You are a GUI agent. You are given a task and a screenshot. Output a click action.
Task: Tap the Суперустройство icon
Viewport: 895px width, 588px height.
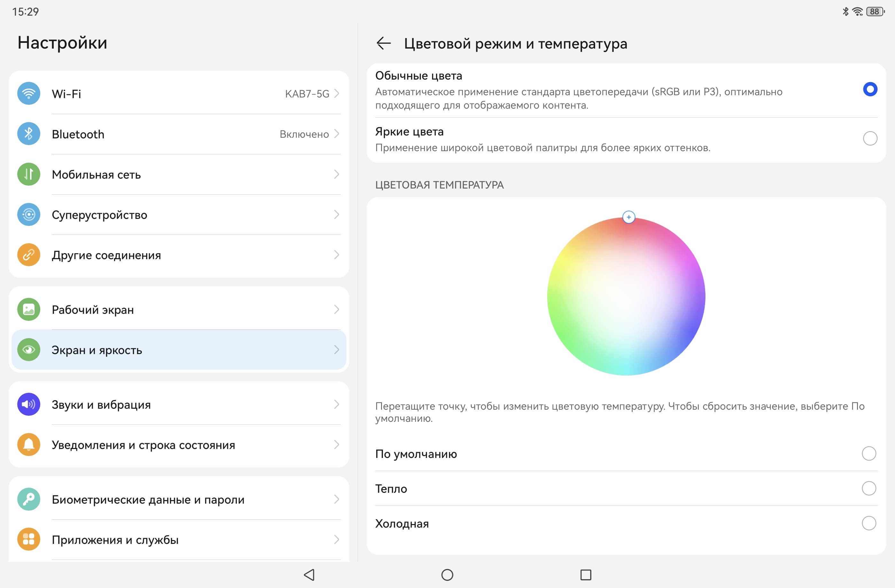tap(28, 215)
